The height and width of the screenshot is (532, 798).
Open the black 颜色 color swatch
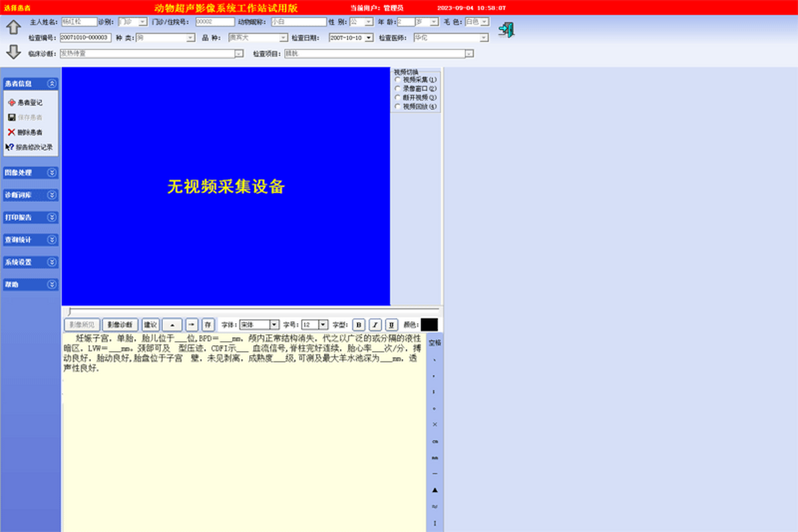coord(430,325)
